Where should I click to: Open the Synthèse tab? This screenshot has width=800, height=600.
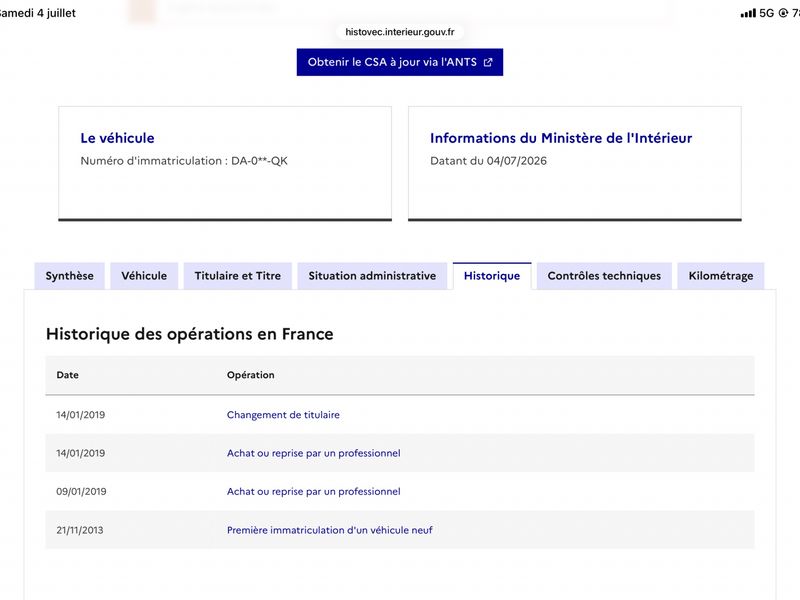(69, 276)
